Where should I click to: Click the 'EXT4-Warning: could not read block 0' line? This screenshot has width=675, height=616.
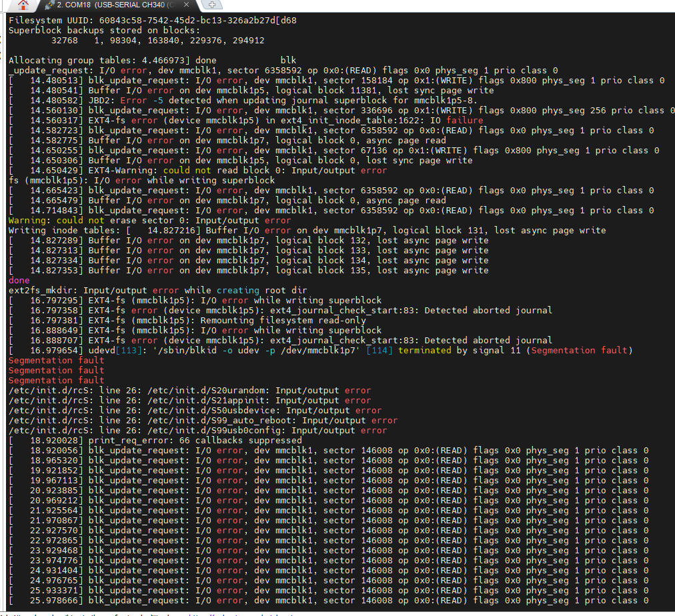tap(197, 171)
